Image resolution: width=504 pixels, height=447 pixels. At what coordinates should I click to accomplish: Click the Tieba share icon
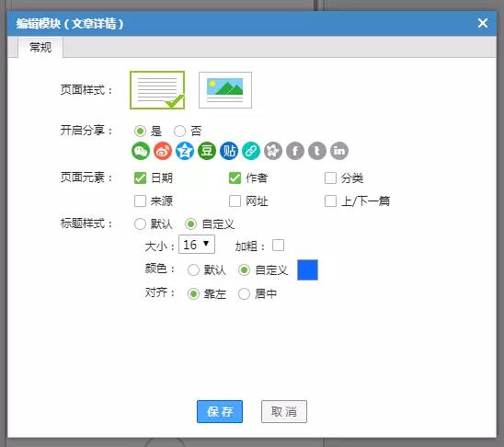229,151
